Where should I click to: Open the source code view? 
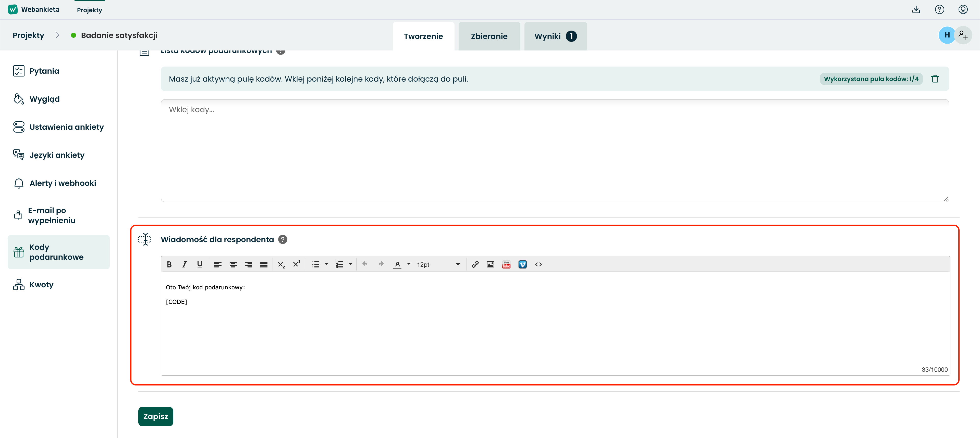tap(538, 264)
